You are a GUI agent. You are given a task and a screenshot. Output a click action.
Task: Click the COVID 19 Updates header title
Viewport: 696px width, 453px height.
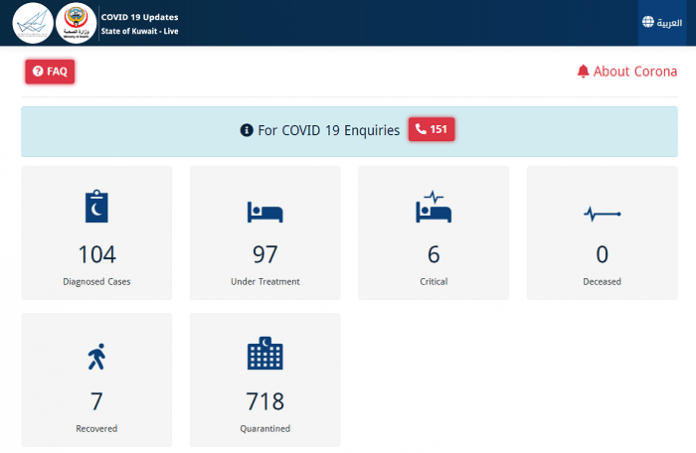(139, 17)
